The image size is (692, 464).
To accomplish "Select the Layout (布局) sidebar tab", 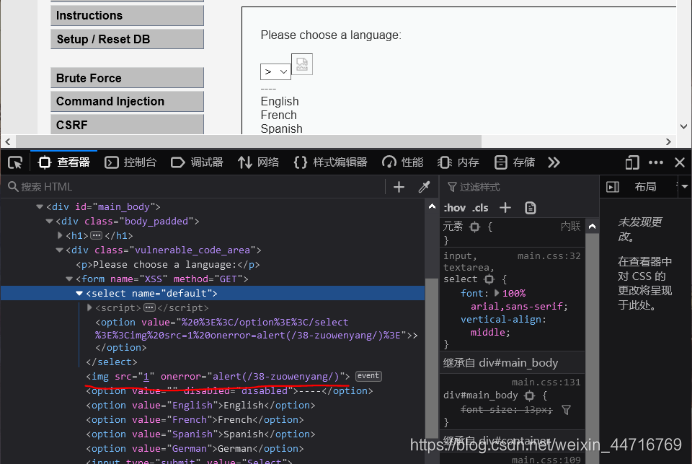I will click(645, 187).
